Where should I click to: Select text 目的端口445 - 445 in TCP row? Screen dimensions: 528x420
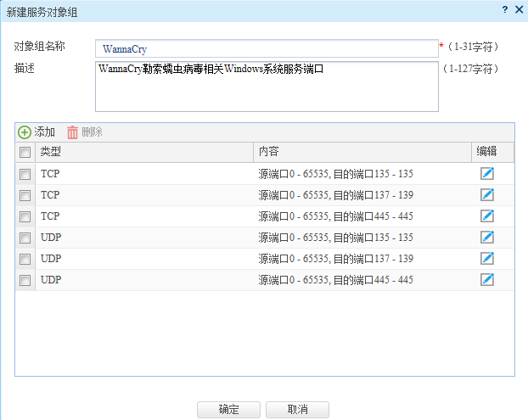point(374,216)
